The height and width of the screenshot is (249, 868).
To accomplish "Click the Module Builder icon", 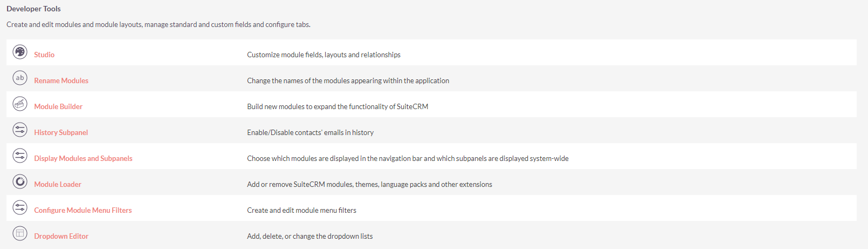I will [x=20, y=104].
